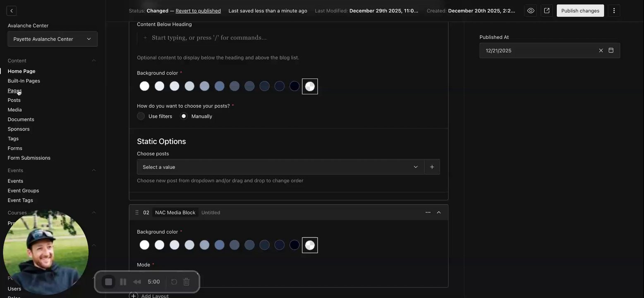644x298 pixels.
Task: Click the plus icon in rich text editor
Action: (x=145, y=38)
